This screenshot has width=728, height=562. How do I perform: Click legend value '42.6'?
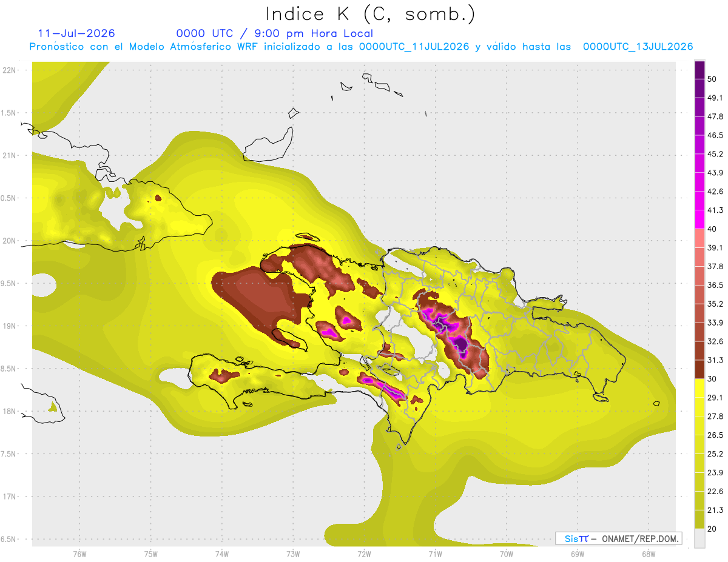(715, 192)
